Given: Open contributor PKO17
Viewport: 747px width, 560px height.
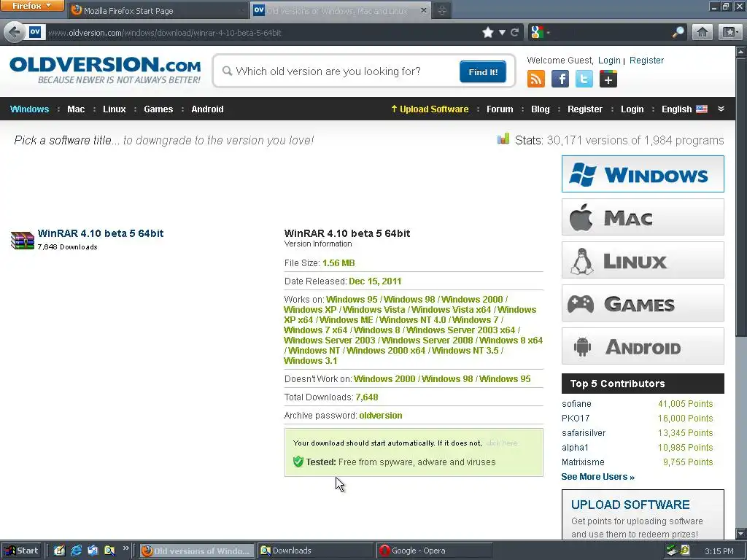Looking at the screenshot, I should tap(576, 419).
